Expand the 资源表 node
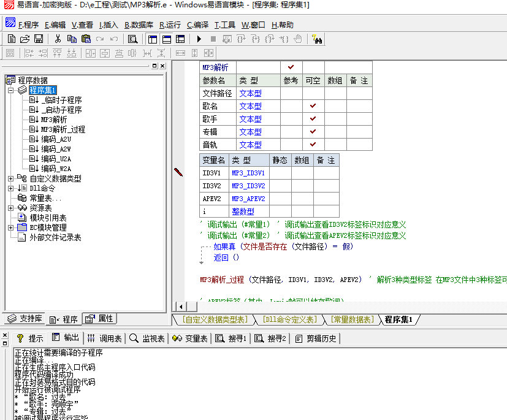The height and width of the screenshot is (420, 507). pos(10,208)
